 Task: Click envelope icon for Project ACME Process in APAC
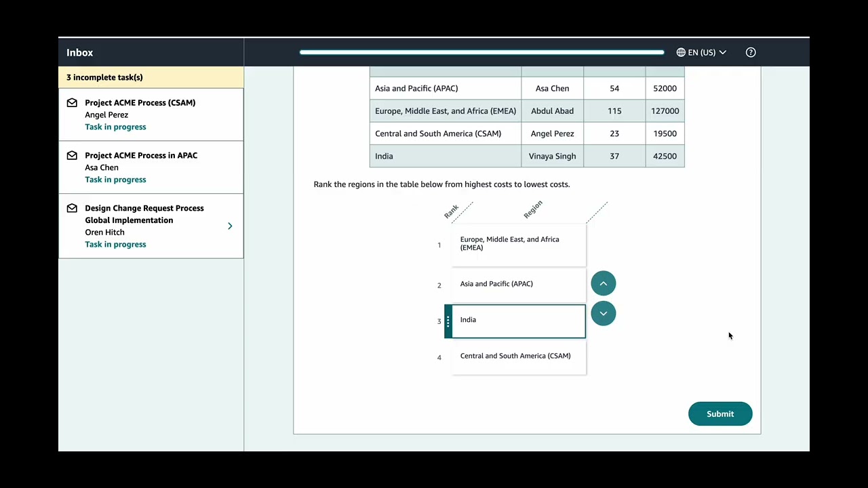[x=72, y=155]
